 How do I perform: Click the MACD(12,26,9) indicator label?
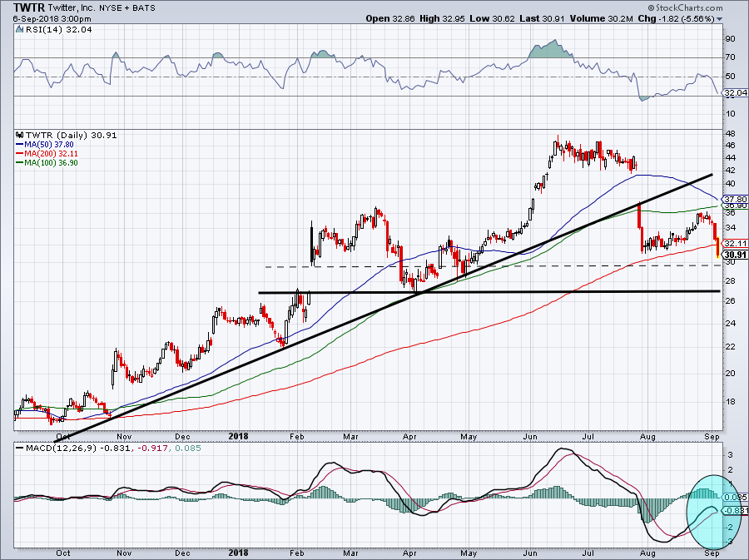tap(61, 448)
